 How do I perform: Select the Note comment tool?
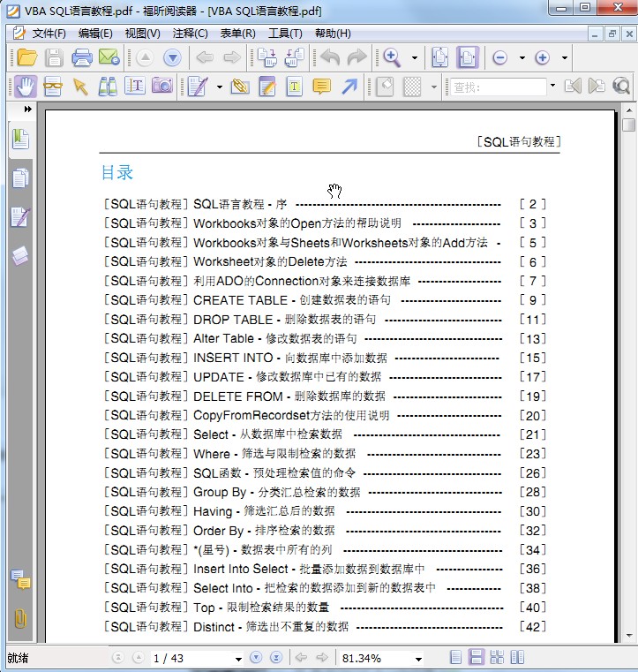point(321,87)
